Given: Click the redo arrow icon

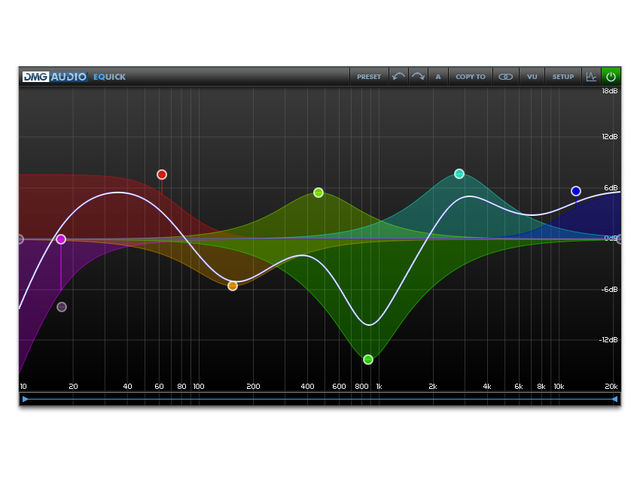Looking at the screenshot, I should (x=418, y=77).
